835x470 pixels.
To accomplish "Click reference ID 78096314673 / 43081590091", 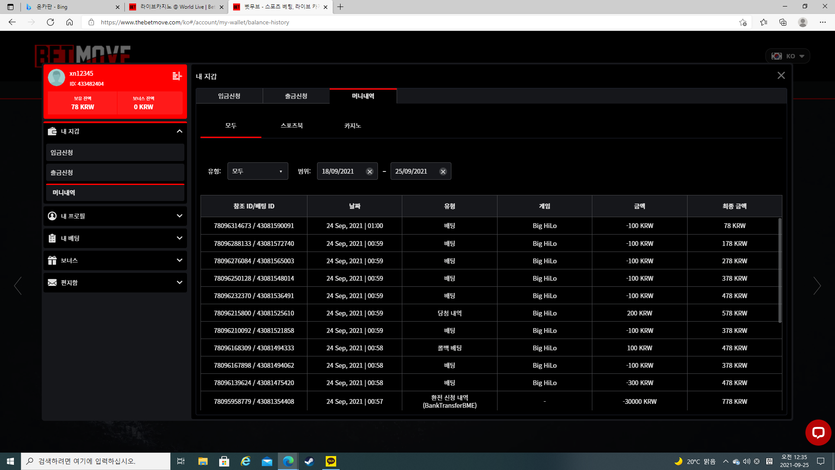I will pyautogui.click(x=253, y=226).
